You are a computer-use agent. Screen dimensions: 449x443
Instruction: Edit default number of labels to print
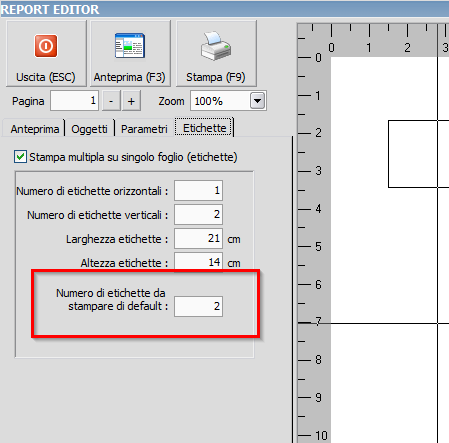pos(198,306)
